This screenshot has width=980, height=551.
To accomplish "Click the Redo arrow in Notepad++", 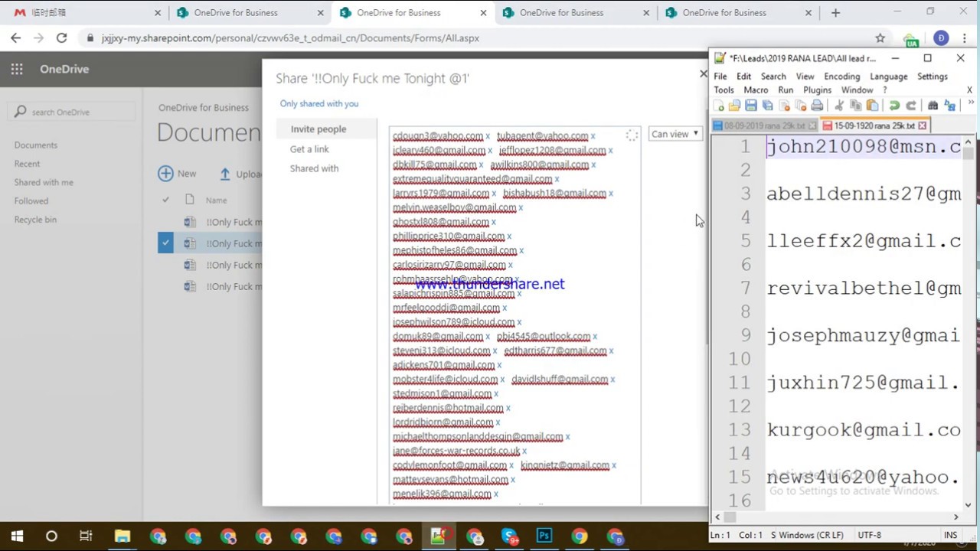I will tap(911, 106).
